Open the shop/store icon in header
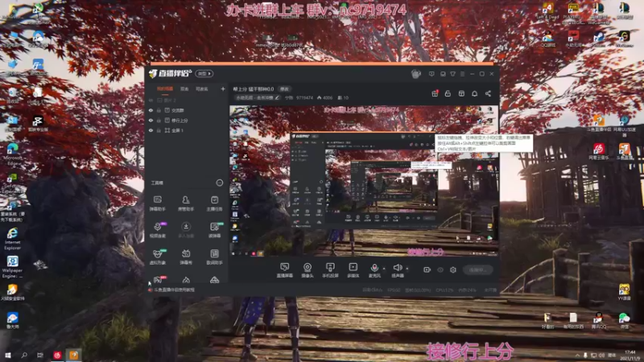644x362 pixels. coord(461,93)
